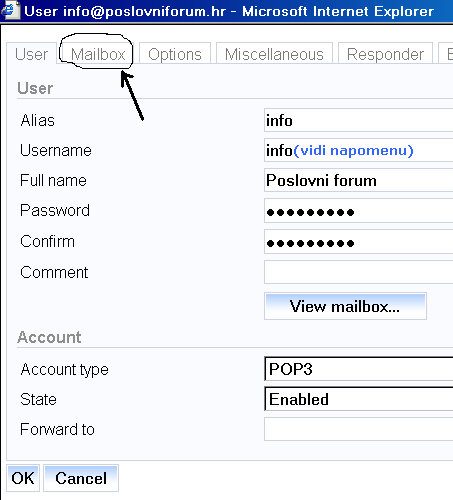This screenshot has height=500, width=453.
Task: Open the State dropdown showing Enabled
Action: click(359, 399)
